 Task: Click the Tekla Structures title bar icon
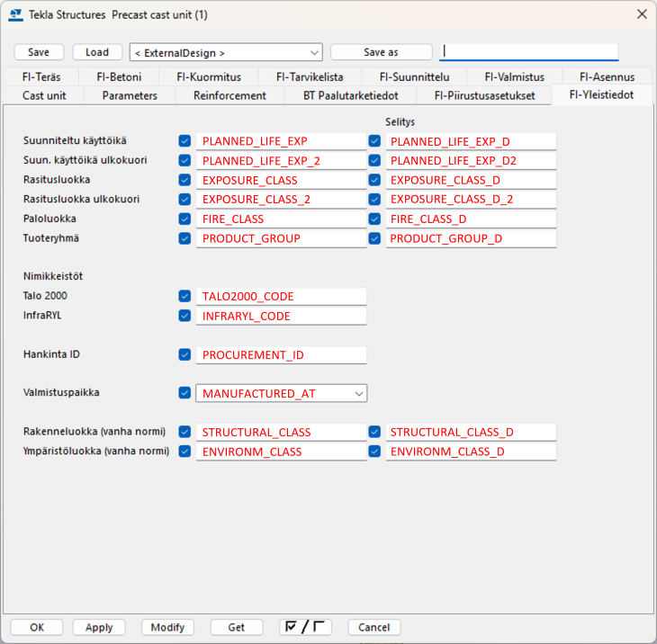click(15, 14)
